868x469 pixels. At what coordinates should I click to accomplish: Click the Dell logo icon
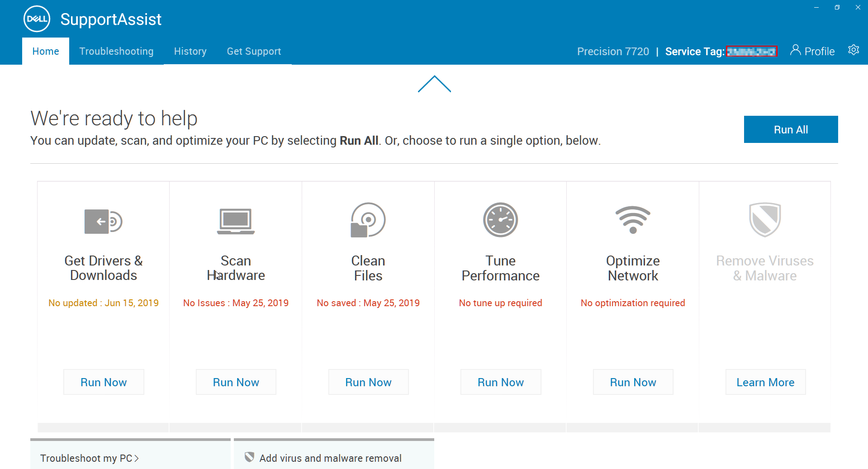[37, 19]
